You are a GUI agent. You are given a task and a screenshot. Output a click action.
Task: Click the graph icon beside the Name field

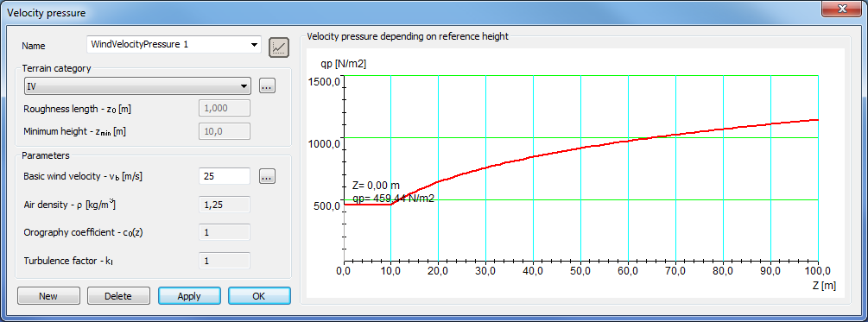pos(280,47)
